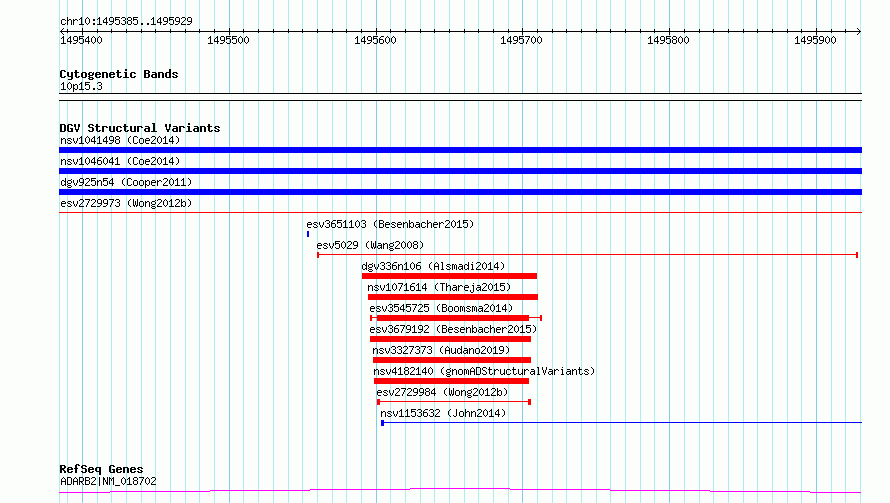Click ruler tick label 1495700

[521, 40]
